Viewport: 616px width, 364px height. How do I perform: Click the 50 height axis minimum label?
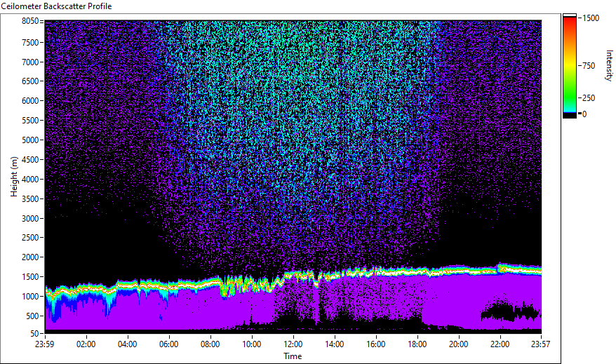click(x=34, y=334)
